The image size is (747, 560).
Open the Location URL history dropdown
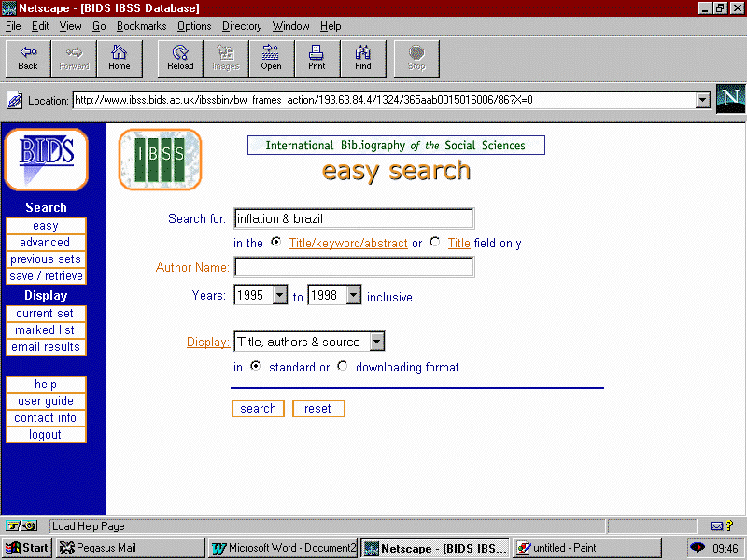click(x=703, y=100)
